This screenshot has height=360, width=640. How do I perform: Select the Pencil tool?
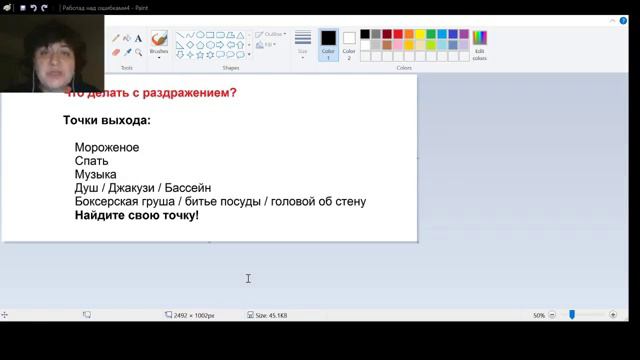116,38
